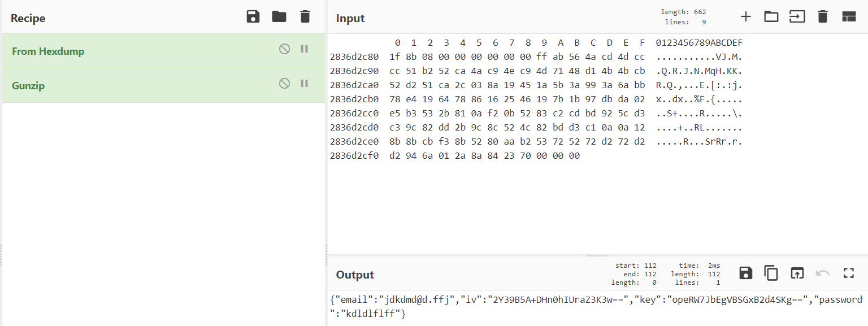Viewport: 868px width, 326px height.
Task: Open file as input
Action: click(x=797, y=17)
